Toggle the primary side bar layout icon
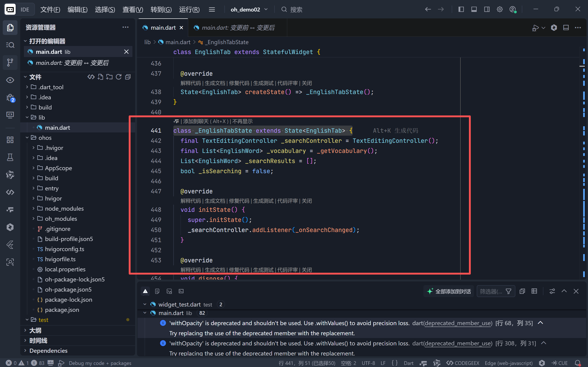The width and height of the screenshot is (588, 367). [461, 9]
